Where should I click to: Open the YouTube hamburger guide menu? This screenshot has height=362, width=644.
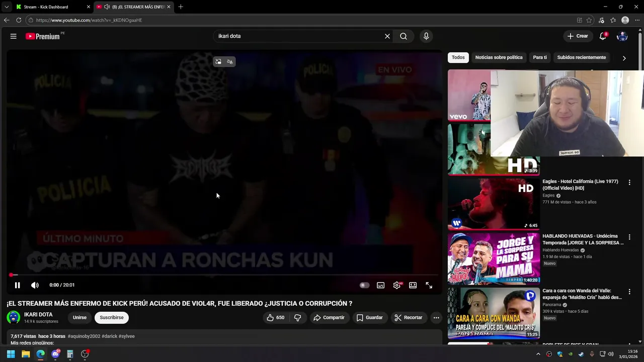(x=14, y=36)
